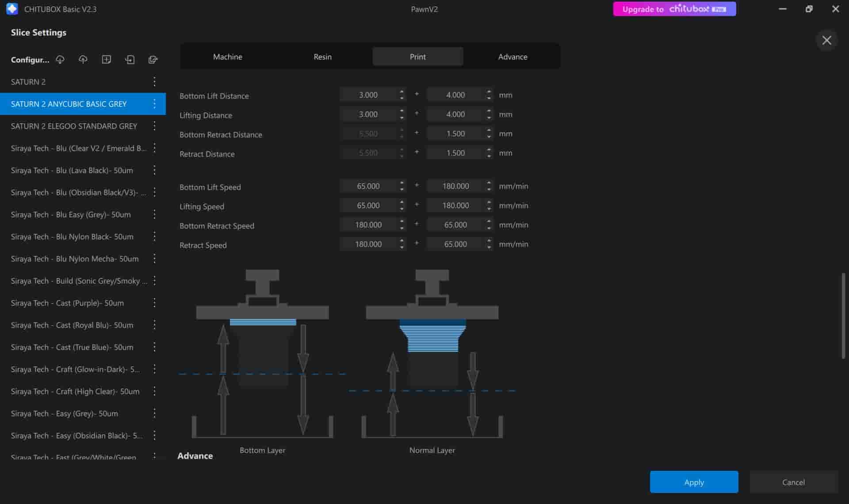Open options for Craft (High Clear) profile
Image resolution: width=849 pixels, height=504 pixels.
coord(154,391)
